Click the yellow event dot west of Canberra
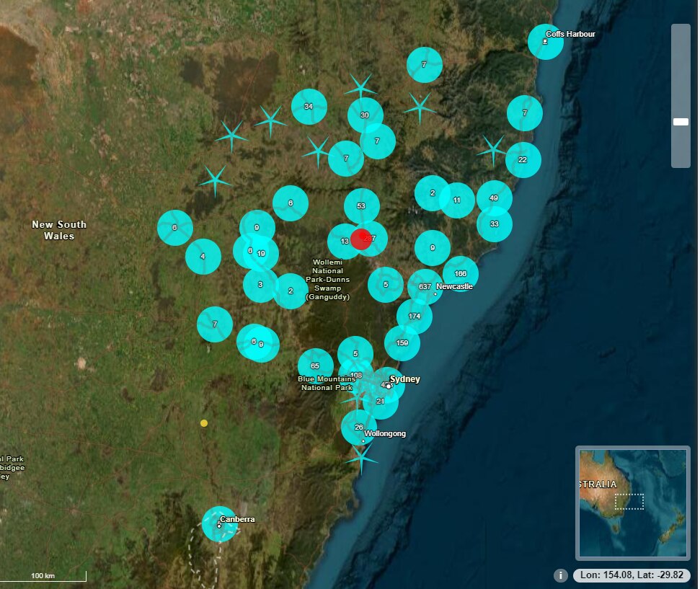This screenshot has width=700, height=589. point(205,424)
